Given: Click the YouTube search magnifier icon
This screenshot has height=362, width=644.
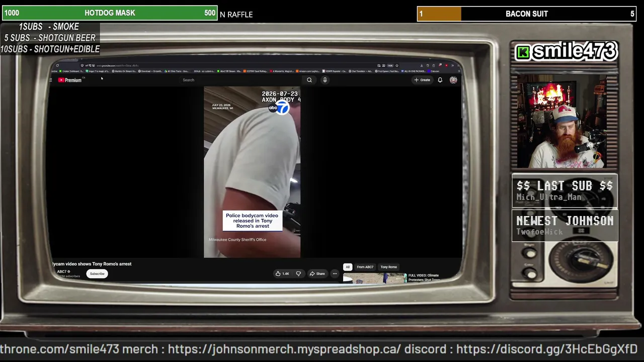Looking at the screenshot, I should pyautogui.click(x=309, y=80).
